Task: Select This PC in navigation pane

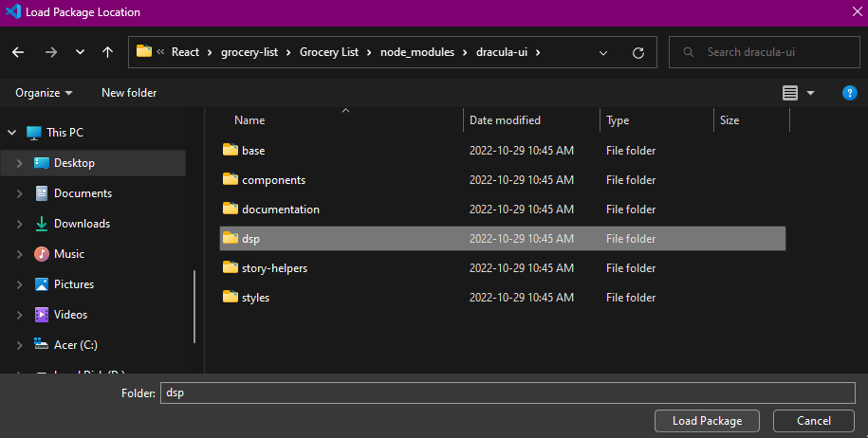Action: (x=65, y=133)
